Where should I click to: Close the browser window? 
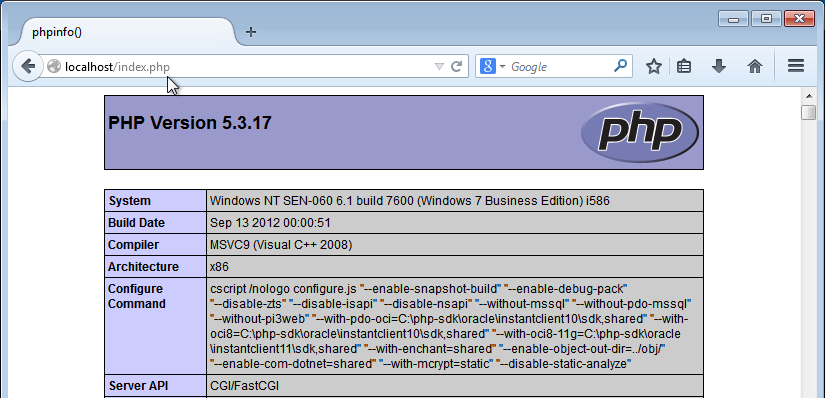tap(799, 19)
